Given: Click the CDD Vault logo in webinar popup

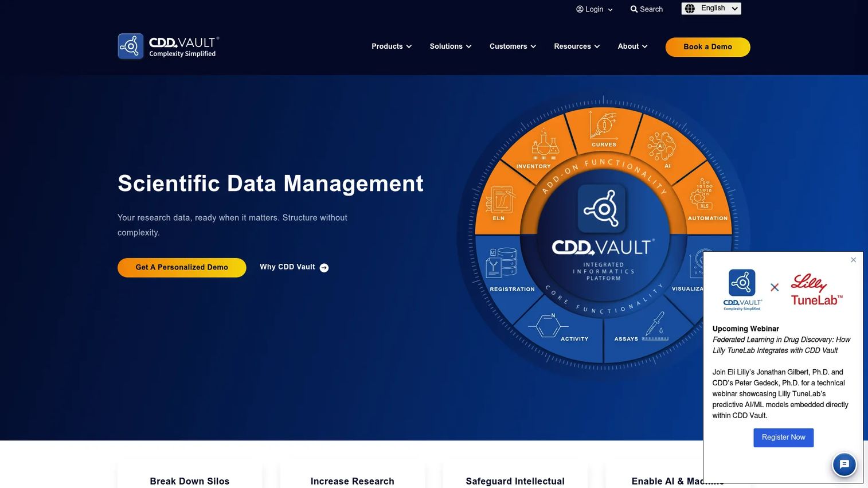Looking at the screenshot, I should [x=742, y=290].
